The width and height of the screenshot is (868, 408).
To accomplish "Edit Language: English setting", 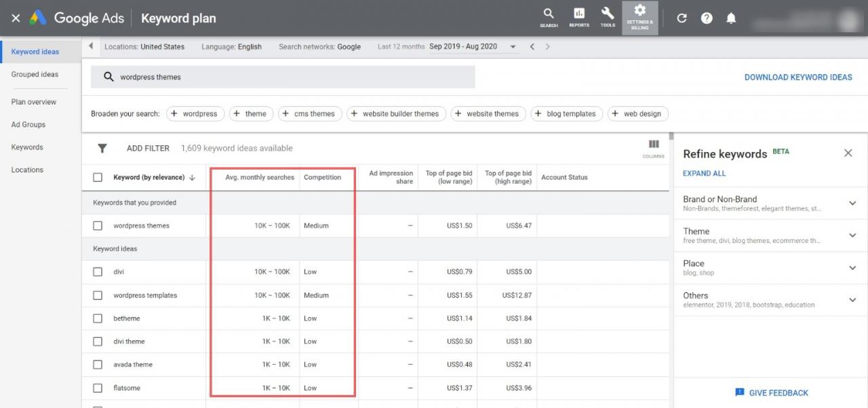I will point(231,47).
